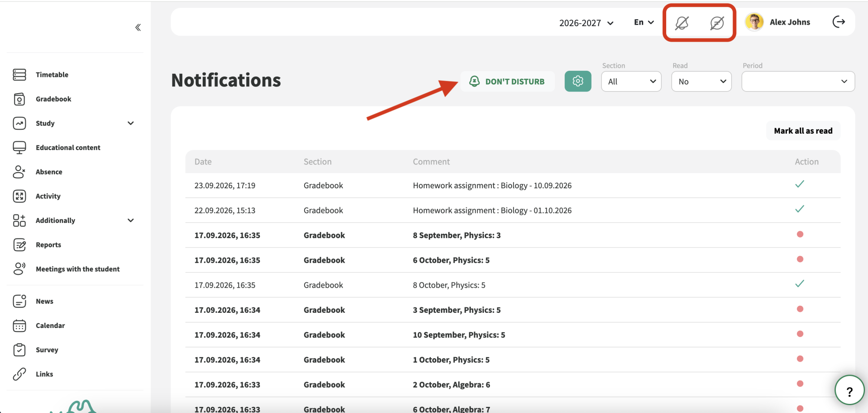Open the Period filter dropdown
This screenshot has width=868, height=413.
798,82
